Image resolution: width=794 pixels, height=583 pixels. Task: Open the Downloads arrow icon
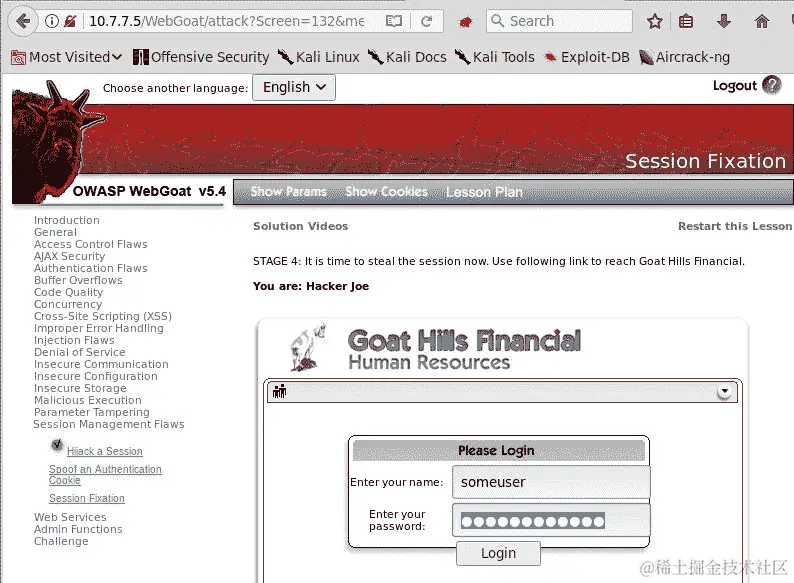724,21
